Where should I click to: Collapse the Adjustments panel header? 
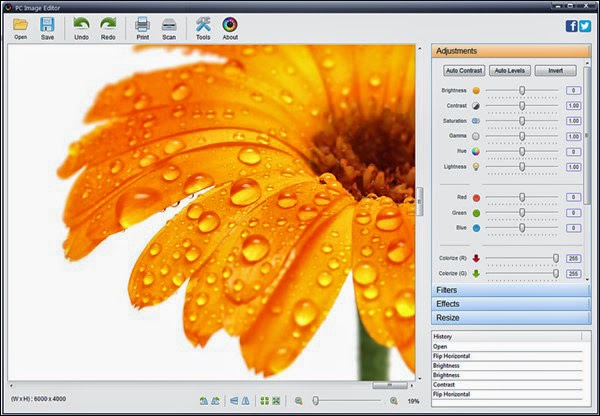[x=511, y=51]
